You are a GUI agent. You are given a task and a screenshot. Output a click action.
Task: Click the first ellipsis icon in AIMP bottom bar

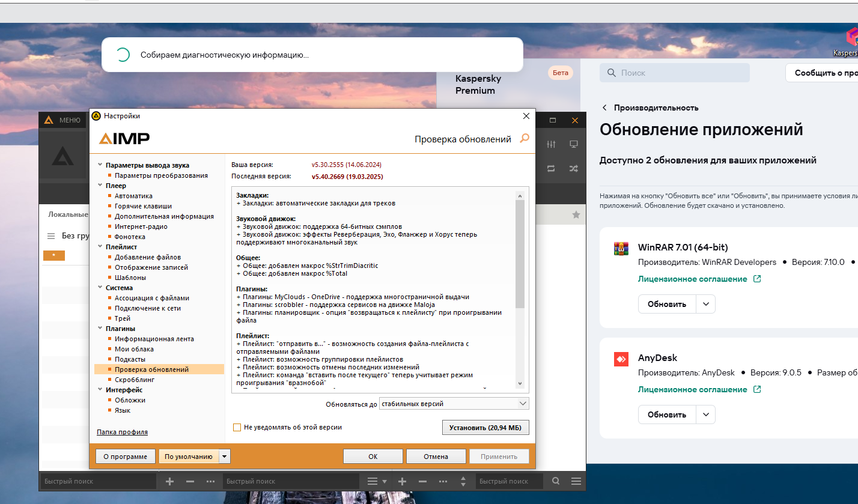tap(210, 481)
